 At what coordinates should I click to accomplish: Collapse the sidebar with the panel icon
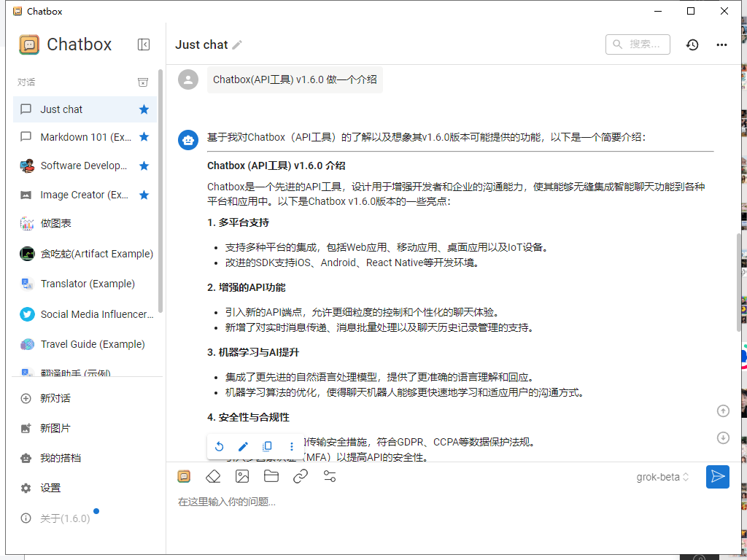[144, 44]
